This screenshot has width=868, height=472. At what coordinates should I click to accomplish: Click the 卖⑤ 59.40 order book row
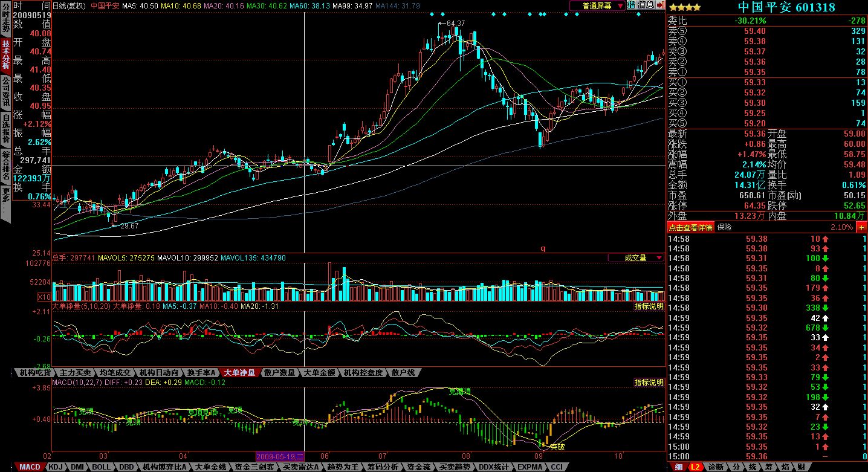pyautogui.click(x=766, y=30)
